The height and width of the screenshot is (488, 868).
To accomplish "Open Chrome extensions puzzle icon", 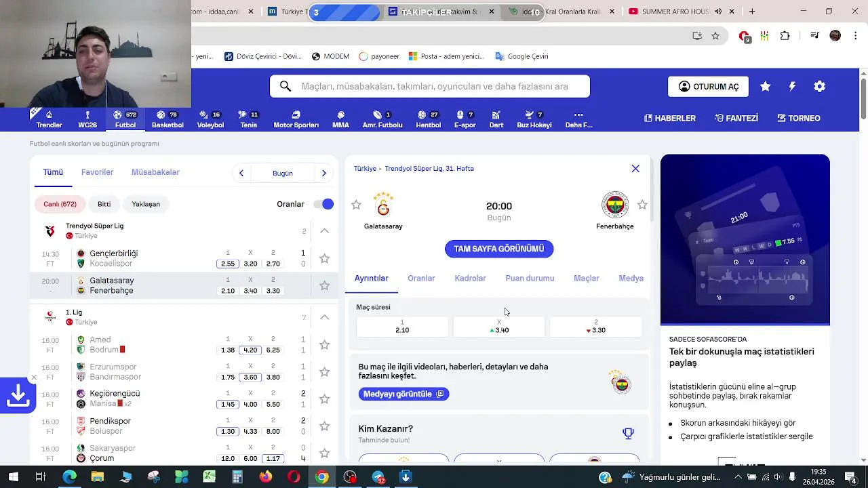I will point(785,36).
